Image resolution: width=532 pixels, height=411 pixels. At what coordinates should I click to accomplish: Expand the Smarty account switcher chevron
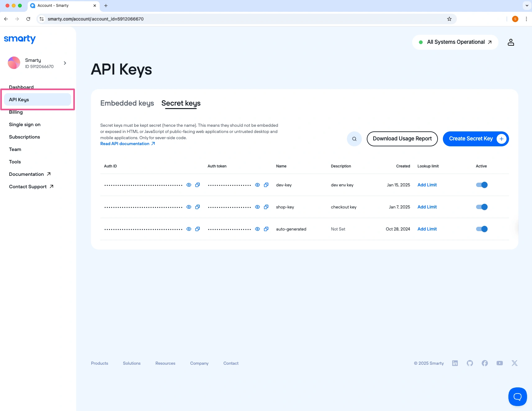[x=65, y=63]
